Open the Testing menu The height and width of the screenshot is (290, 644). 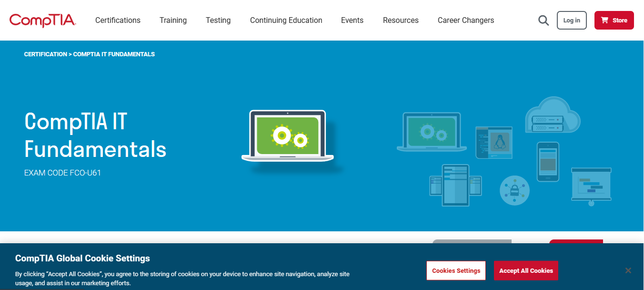click(218, 21)
